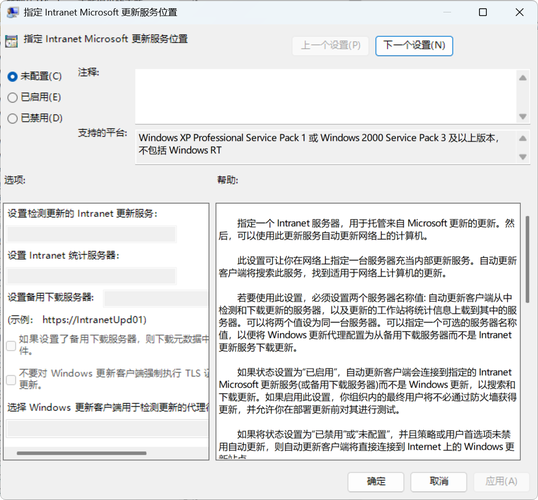Click the example text https://IntranetUpd01
Image resolution: width=538 pixels, height=500 pixels.
point(94,320)
